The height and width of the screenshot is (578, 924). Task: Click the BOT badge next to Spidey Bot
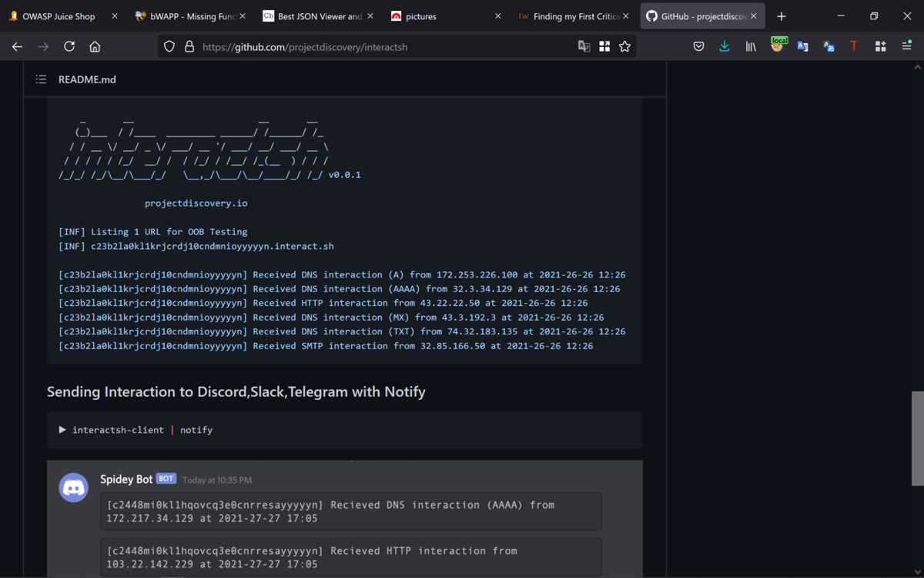(166, 479)
